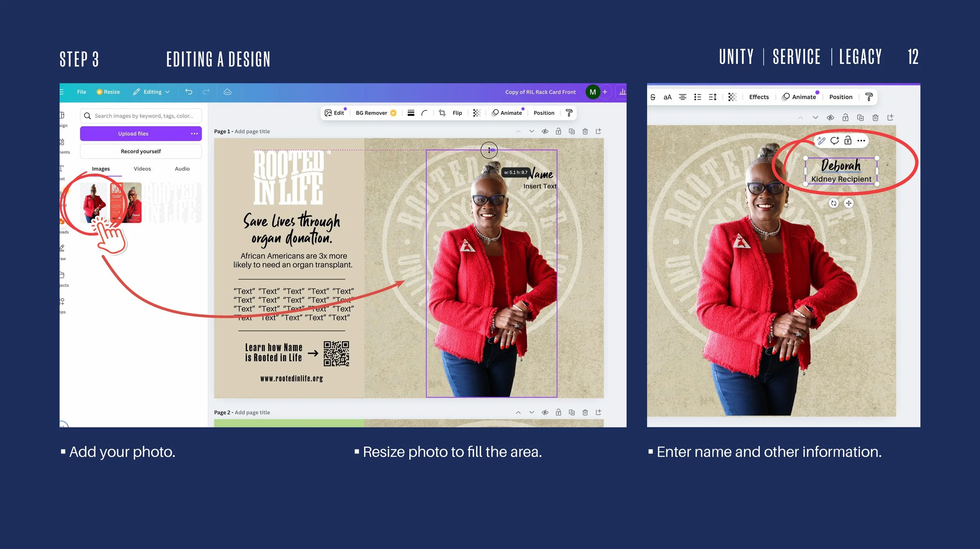The image size is (980, 549).
Task: Toggle visibility of Page 1 with the eye icon
Action: (x=545, y=131)
